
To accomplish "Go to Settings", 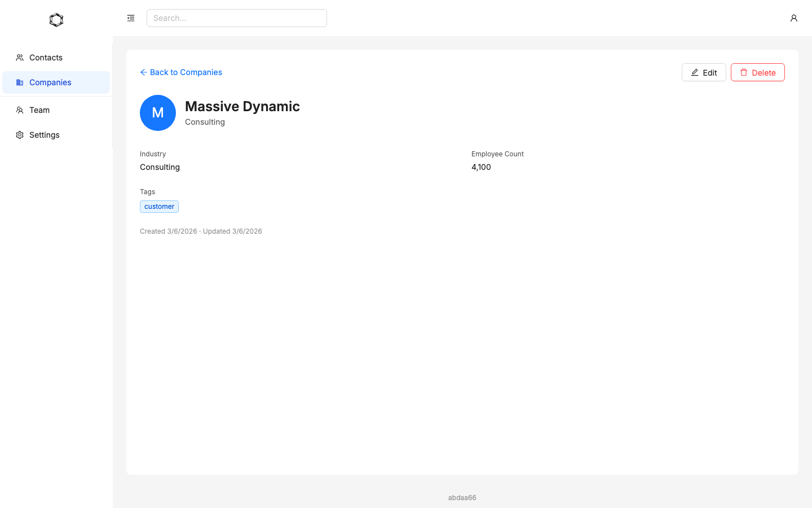I will (x=56, y=135).
